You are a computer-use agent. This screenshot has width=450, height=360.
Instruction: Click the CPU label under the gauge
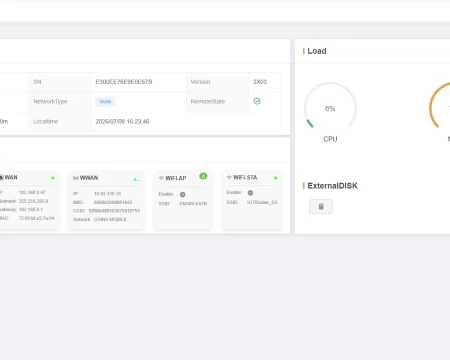tap(330, 139)
